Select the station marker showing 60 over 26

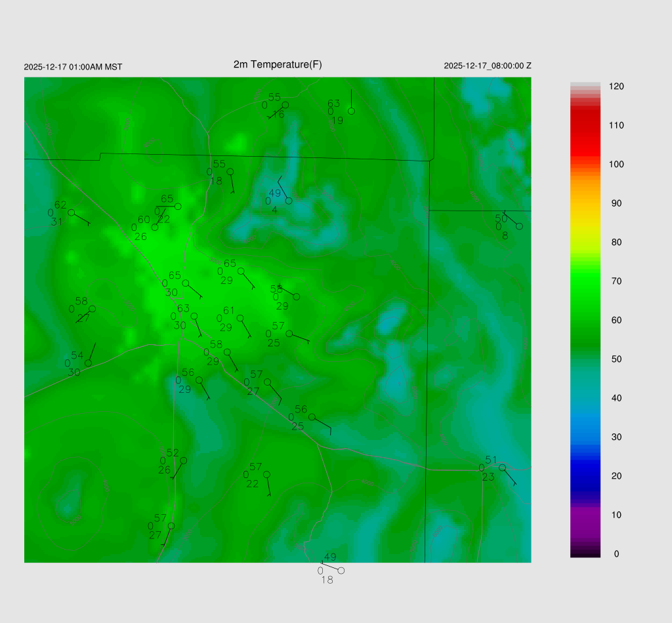[x=155, y=228]
